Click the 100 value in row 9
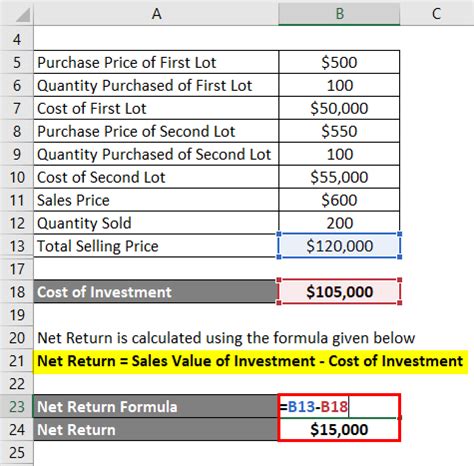Image resolution: width=474 pixels, height=466 pixels. click(x=339, y=154)
